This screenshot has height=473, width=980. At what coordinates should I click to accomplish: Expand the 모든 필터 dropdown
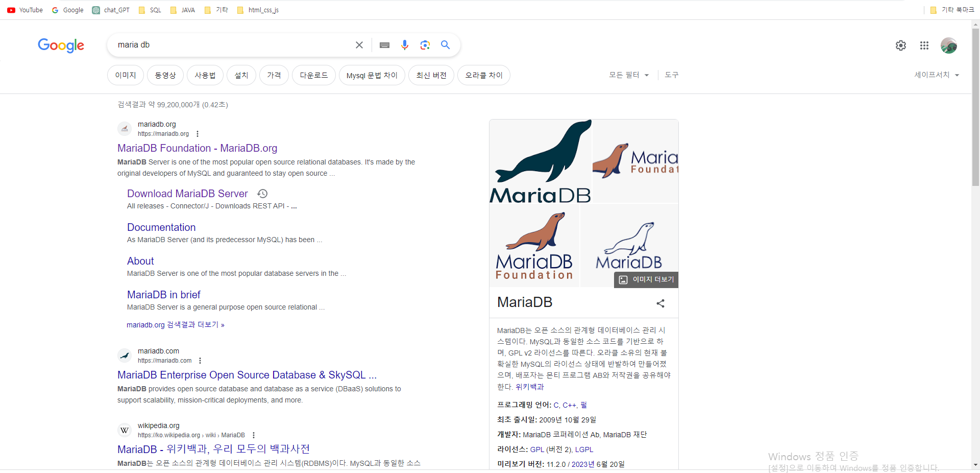pyautogui.click(x=629, y=75)
